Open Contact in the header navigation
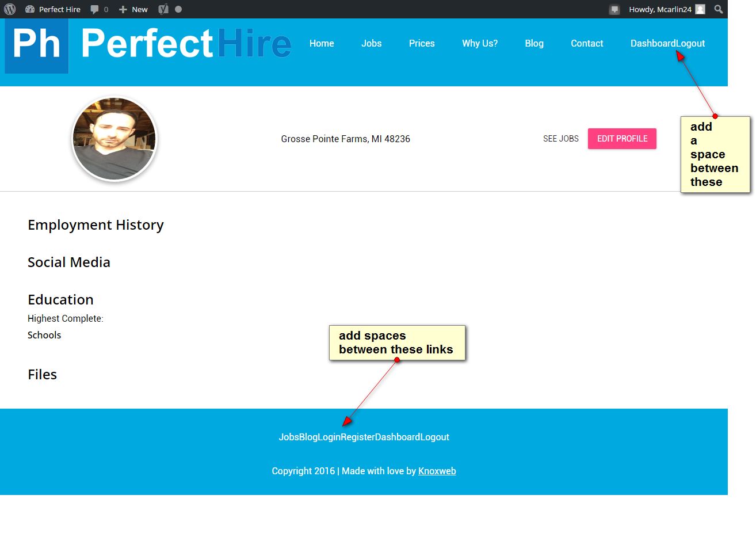This screenshot has width=756, height=556. (x=587, y=43)
